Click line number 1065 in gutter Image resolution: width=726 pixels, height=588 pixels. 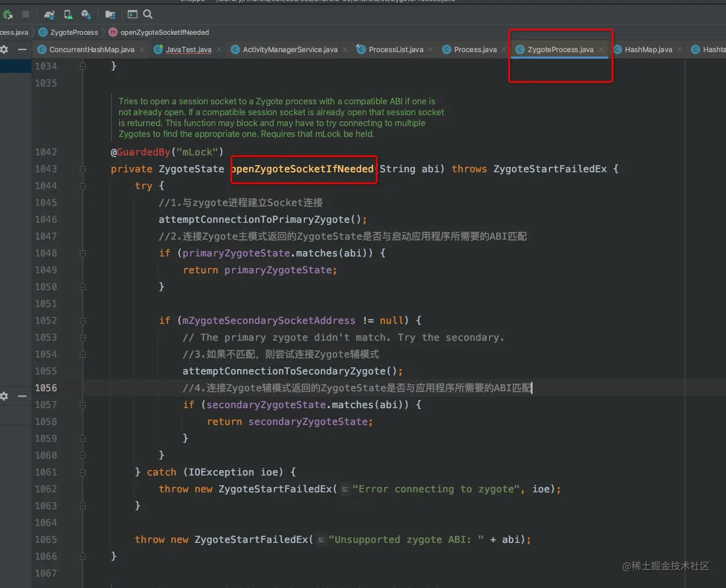coord(46,540)
